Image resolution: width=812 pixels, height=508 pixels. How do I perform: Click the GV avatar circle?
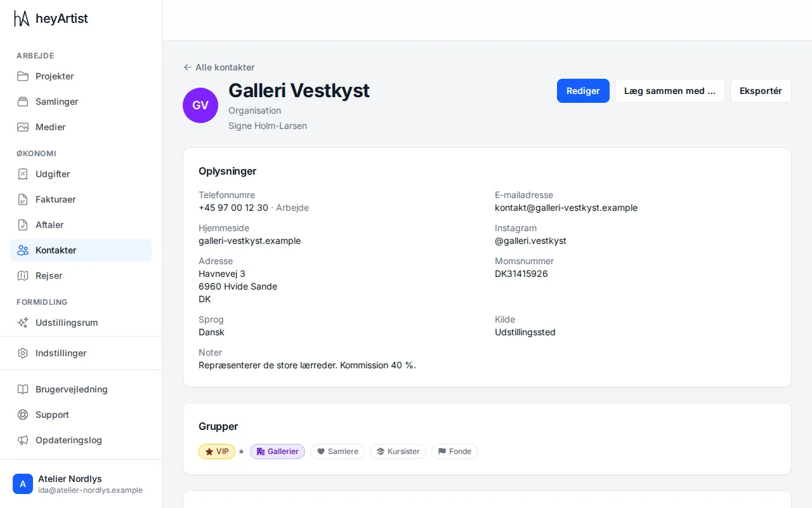click(200, 105)
